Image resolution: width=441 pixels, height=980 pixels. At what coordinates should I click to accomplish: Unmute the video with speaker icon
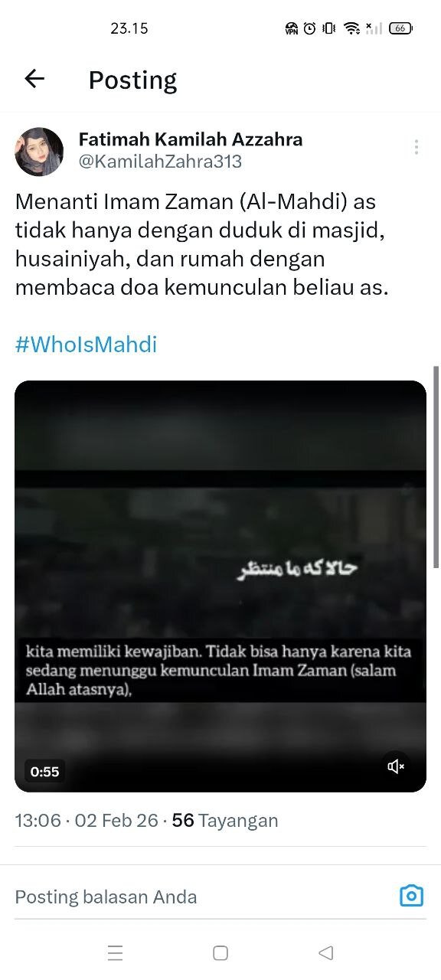(x=396, y=766)
